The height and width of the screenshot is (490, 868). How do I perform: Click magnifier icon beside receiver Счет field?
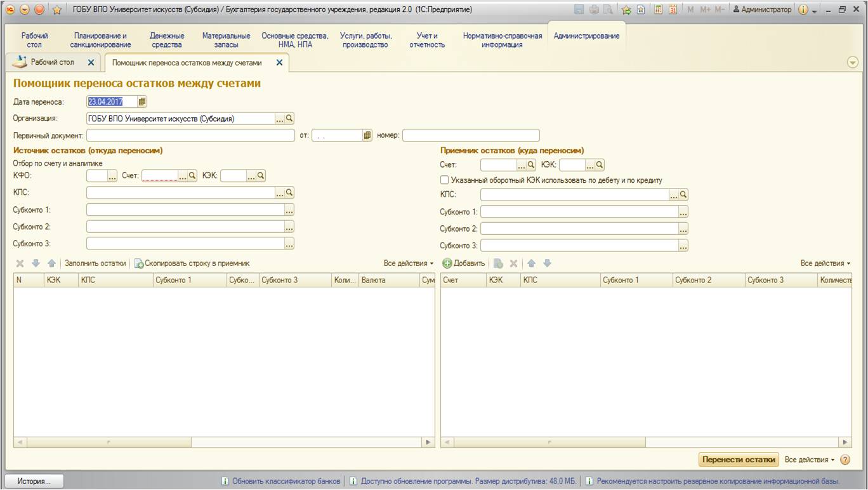point(532,165)
